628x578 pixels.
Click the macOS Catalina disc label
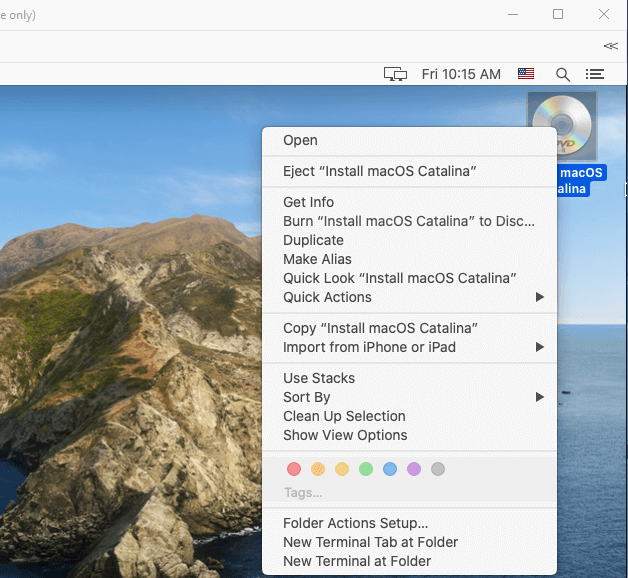[x=581, y=180]
